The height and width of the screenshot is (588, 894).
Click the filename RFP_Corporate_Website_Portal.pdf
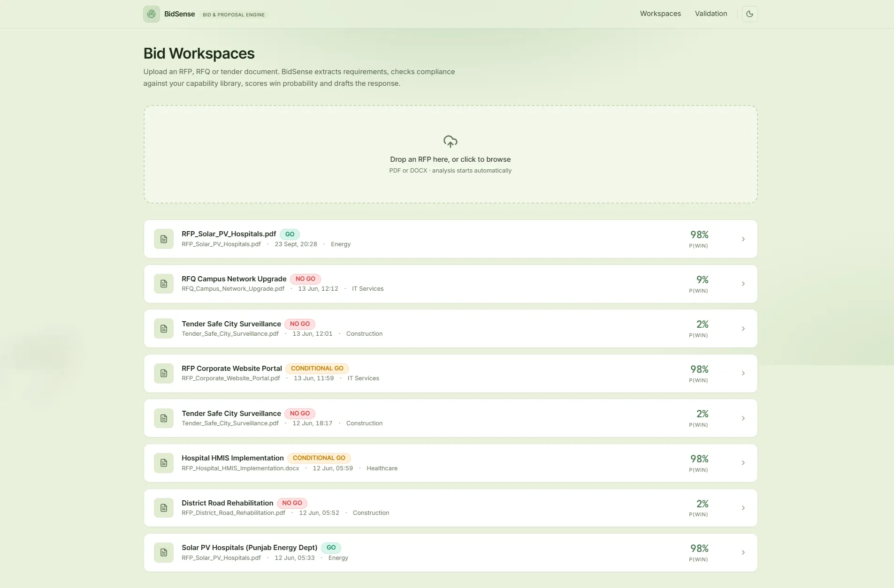(230, 378)
